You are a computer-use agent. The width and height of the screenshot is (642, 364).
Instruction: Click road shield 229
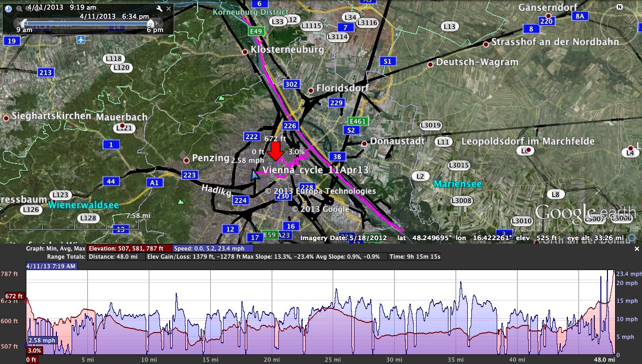point(336,103)
